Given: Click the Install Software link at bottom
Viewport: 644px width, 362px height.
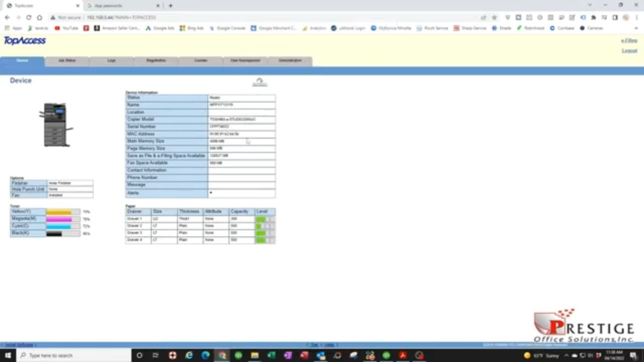Looking at the screenshot, I should click(x=19, y=345).
